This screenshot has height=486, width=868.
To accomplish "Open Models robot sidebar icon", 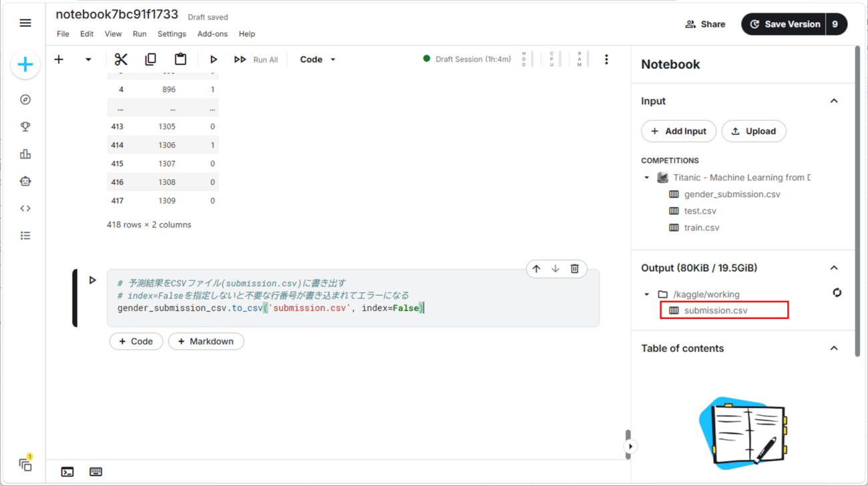I will (25, 182).
